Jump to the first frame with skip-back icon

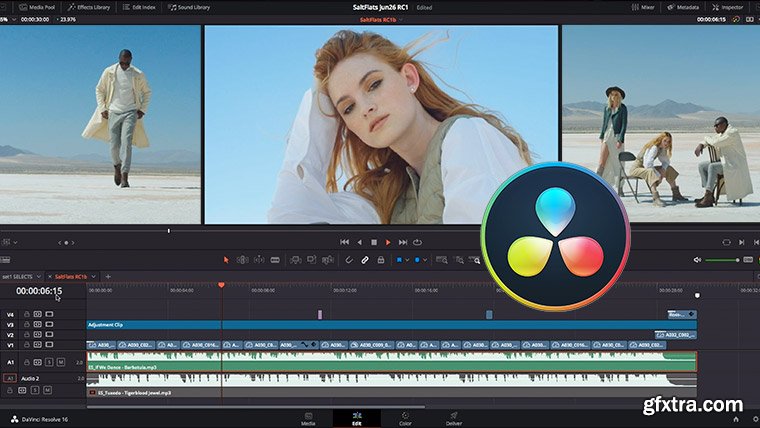345,242
